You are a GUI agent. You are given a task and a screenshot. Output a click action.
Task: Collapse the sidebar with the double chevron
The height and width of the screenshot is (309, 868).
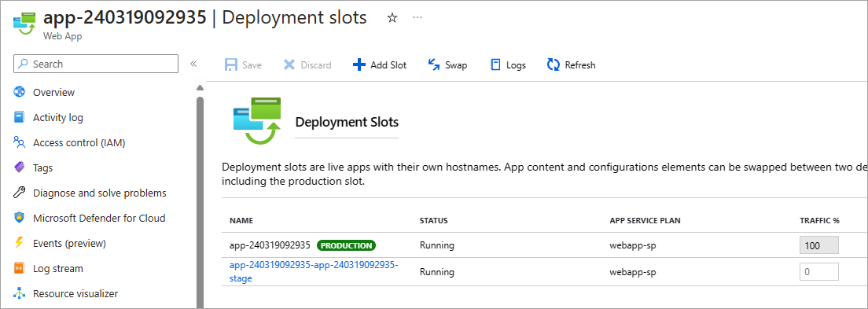[x=193, y=64]
